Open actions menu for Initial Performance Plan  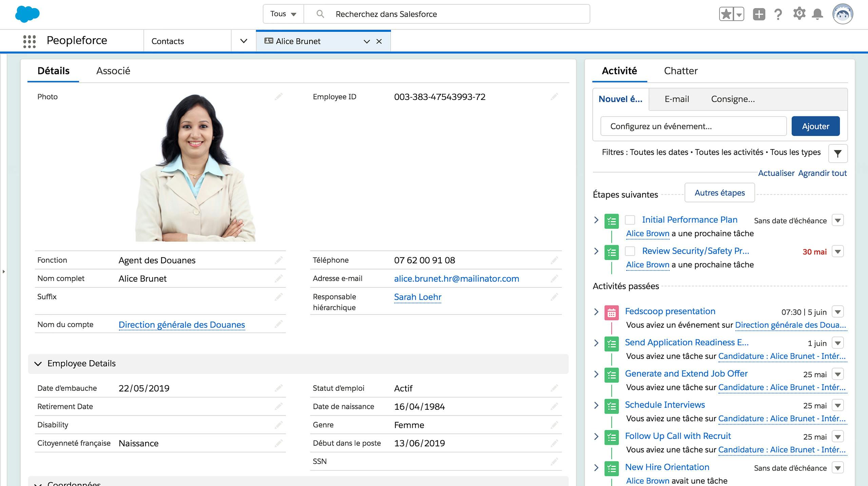point(838,220)
